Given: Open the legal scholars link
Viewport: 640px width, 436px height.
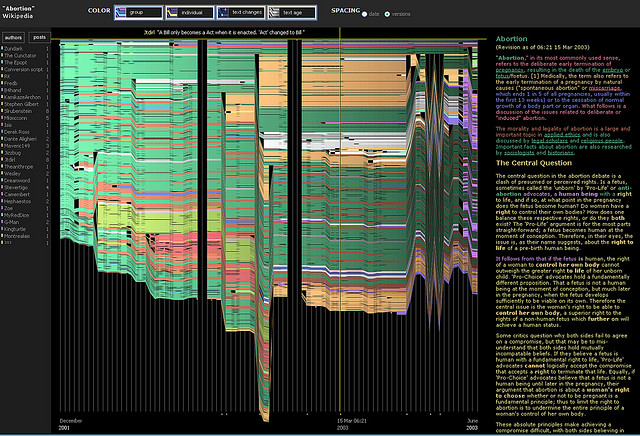Looking at the screenshot, I should [550, 141].
